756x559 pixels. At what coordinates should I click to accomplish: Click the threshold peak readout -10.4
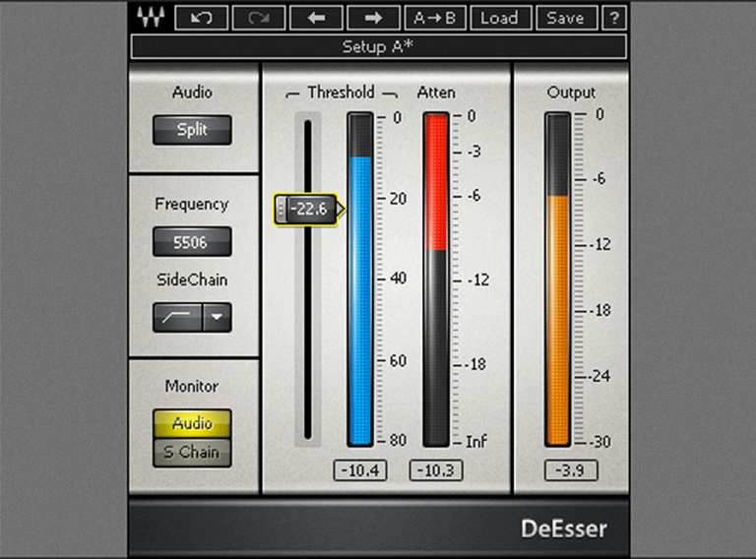360,470
